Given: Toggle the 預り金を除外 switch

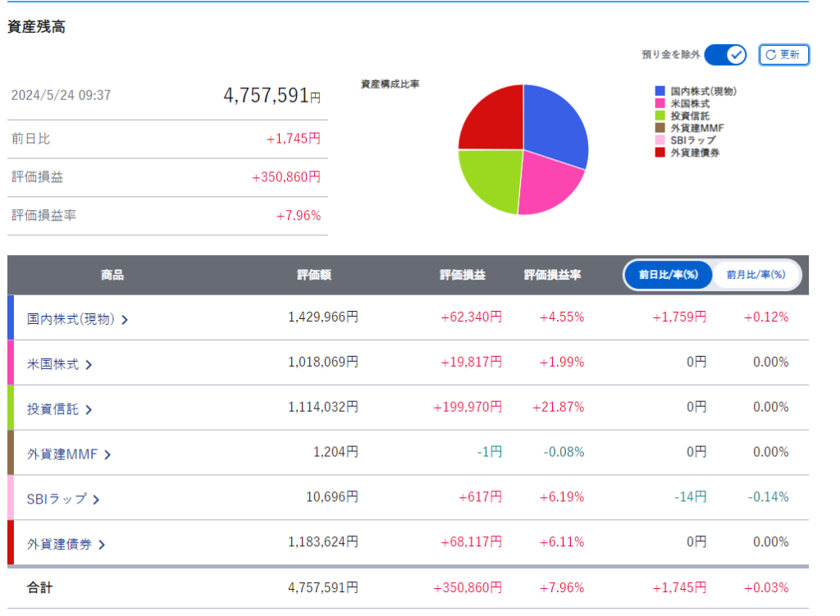Looking at the screenshot, I should [x=724, y=55].
